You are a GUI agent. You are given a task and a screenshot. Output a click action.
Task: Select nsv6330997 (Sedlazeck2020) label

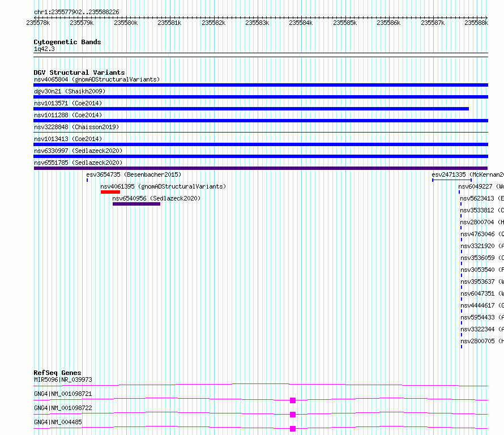tap(78, 151)
